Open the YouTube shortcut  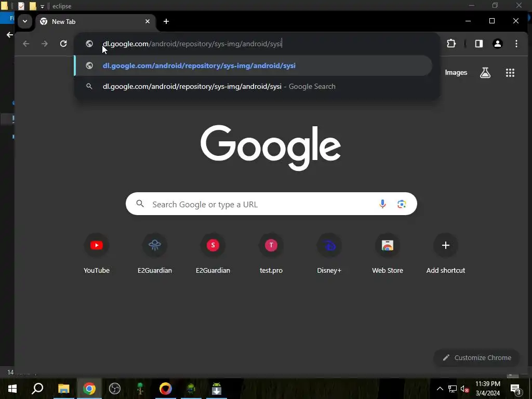pos(96,253)
